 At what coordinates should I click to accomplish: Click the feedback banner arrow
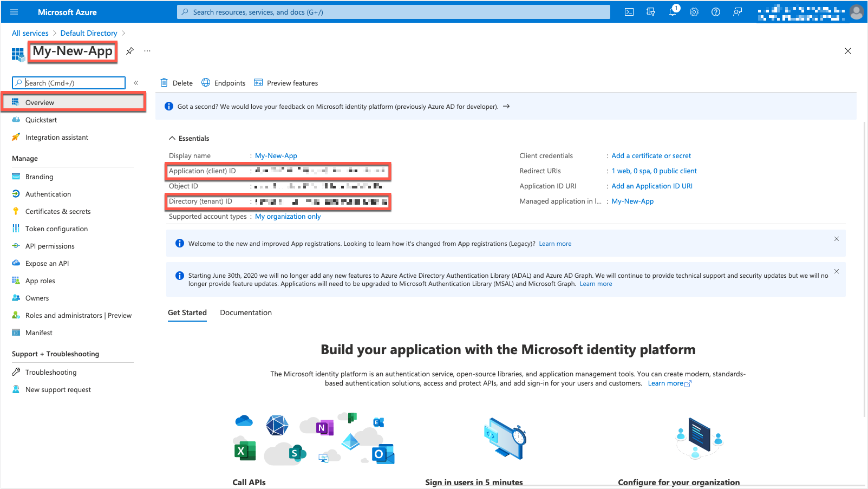(x=506, y=106)
